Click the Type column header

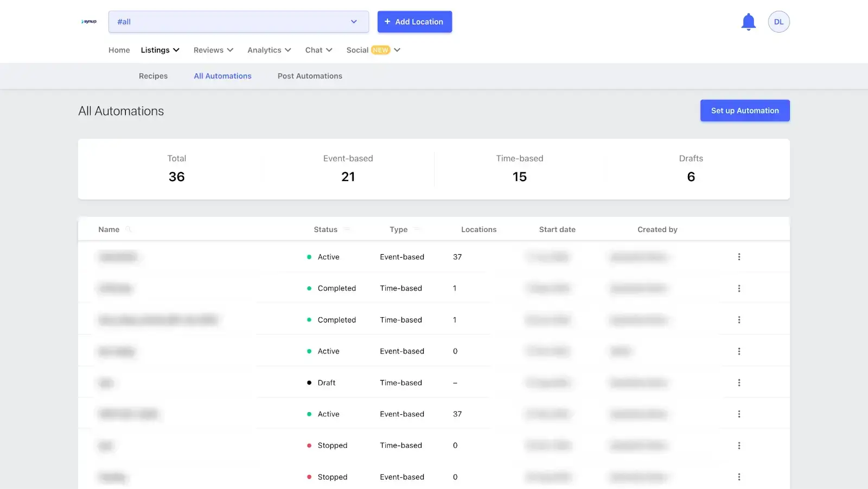399,229
